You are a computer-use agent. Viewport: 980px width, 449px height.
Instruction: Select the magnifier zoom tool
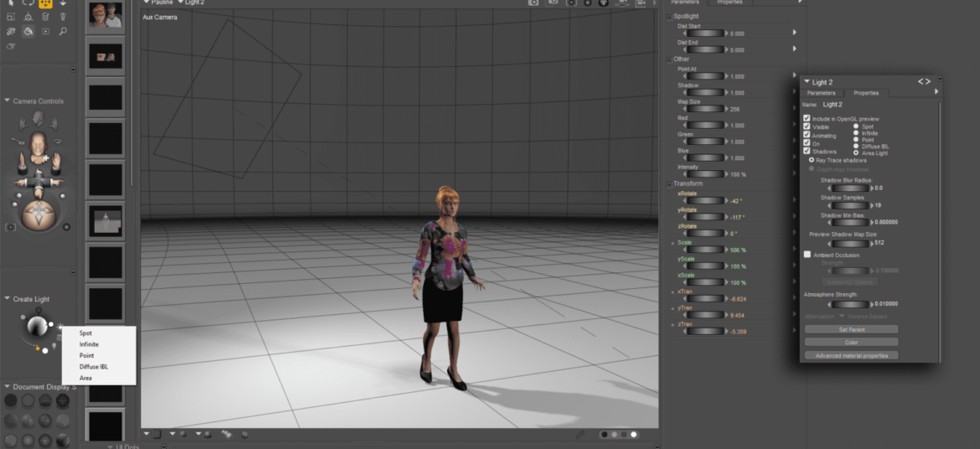click(x=63, y=31)
